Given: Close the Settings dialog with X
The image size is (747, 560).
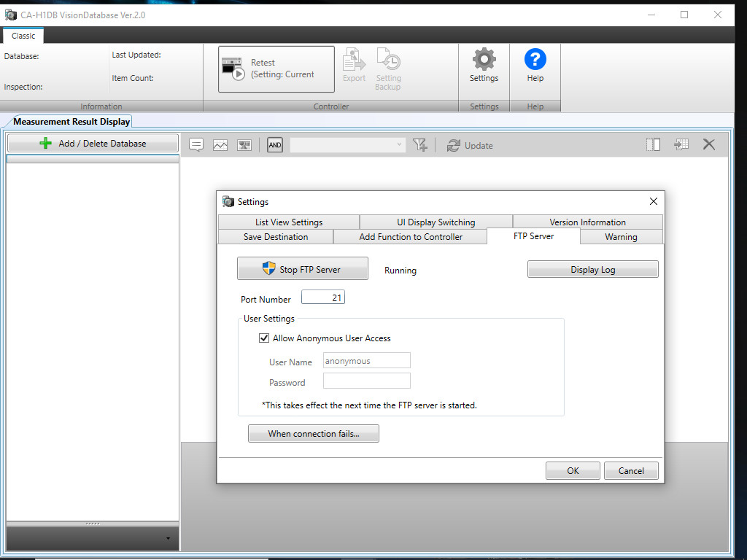Looking at the screenshot, I should coord(654,201).
